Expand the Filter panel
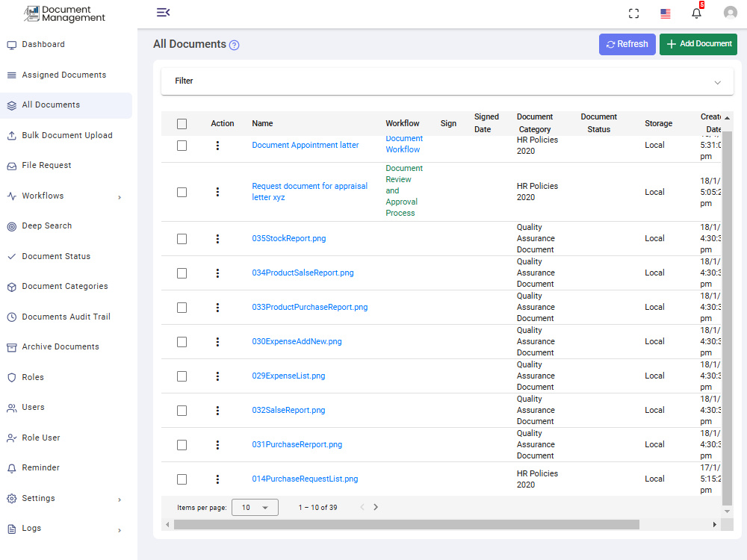 point(447,81)
